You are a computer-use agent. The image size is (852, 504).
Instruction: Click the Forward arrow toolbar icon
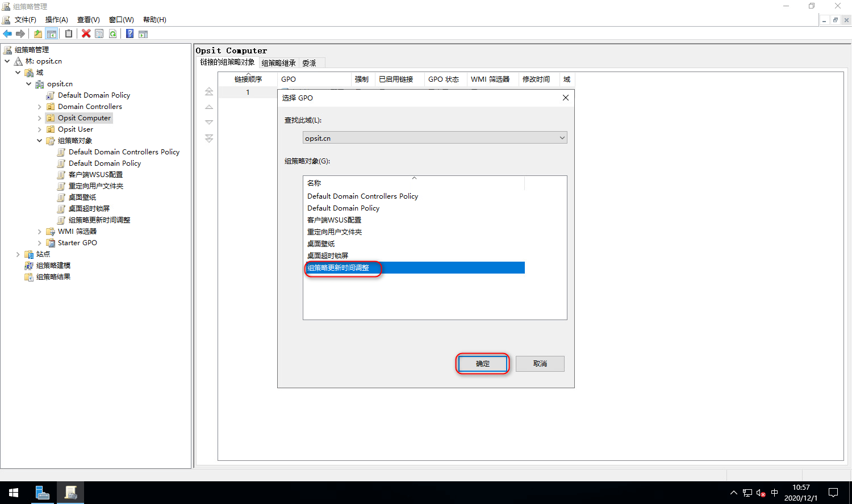tap(20, 34)
